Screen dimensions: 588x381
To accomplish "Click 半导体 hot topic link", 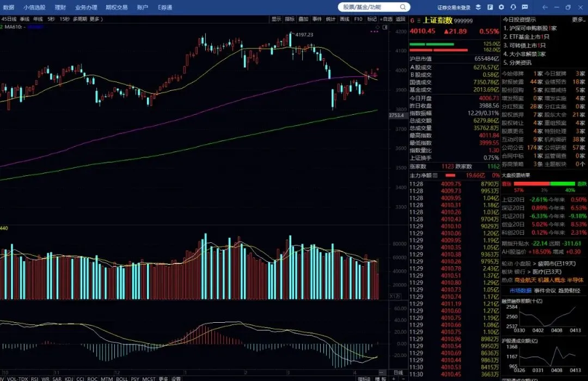I will click(575, 280).
